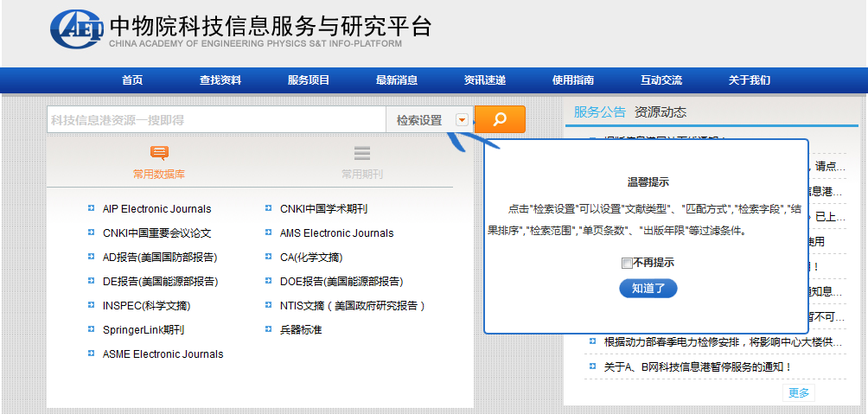Screen dimensions: 868x414
Task: Click the 温馨提示 heading in the popup
Action: (x=648, y=182)
